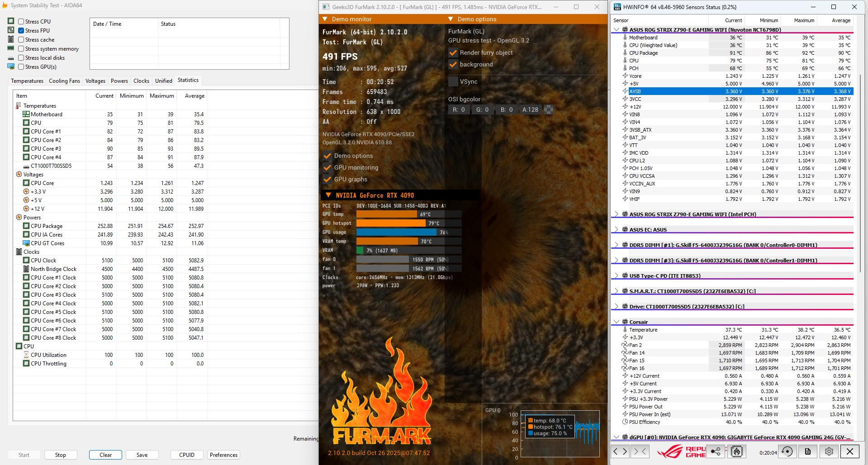Click the Clear button in AIDA64
Viewport: 868px width, 465px height.
click(x=105, y=455)
